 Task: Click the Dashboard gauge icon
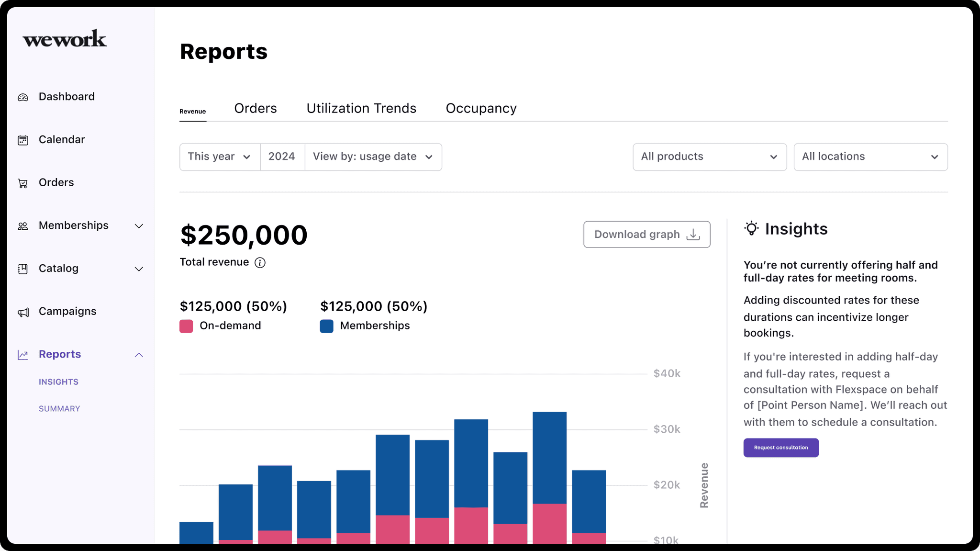23,97
